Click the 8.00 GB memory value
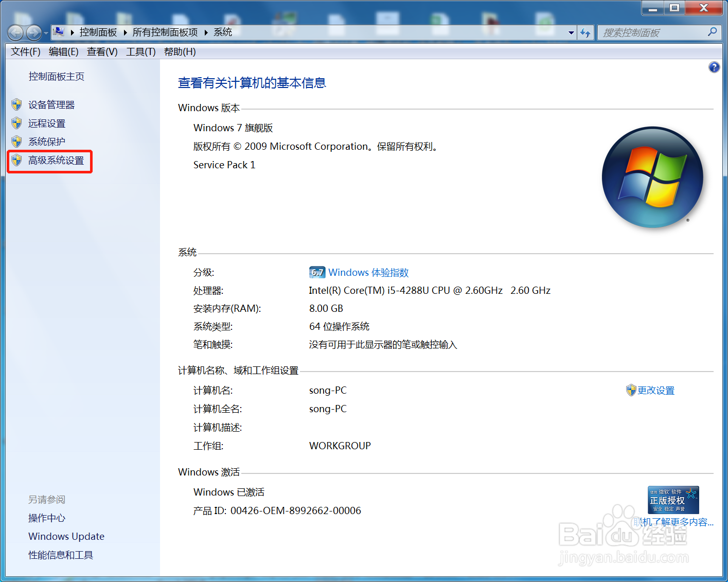Screen dimensions: 728x582 pyautogui.click(x=326, y=308)
